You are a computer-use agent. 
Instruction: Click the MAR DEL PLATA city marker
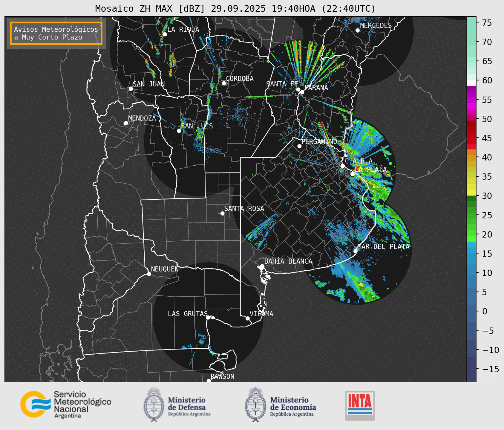[355, 251]
